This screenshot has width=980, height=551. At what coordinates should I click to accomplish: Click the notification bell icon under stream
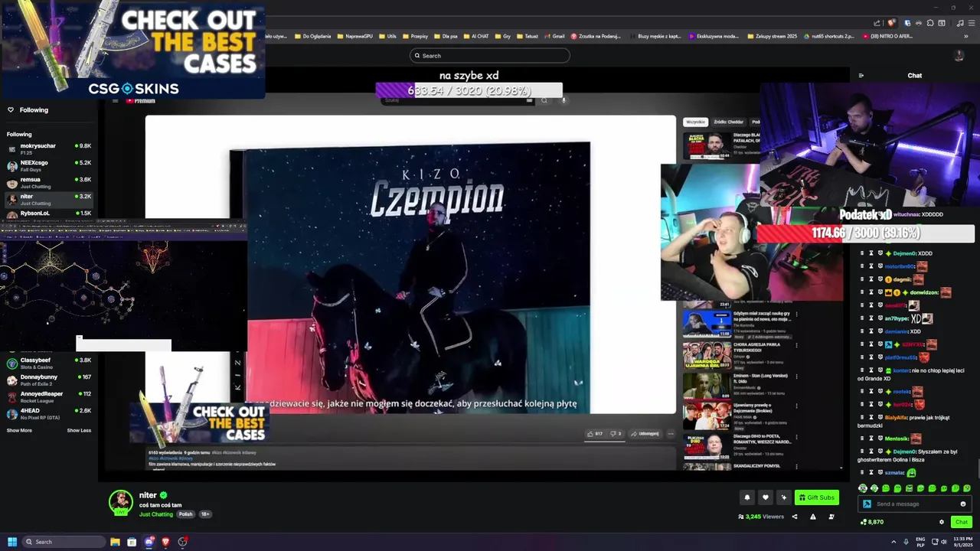[x=747, y=497]
